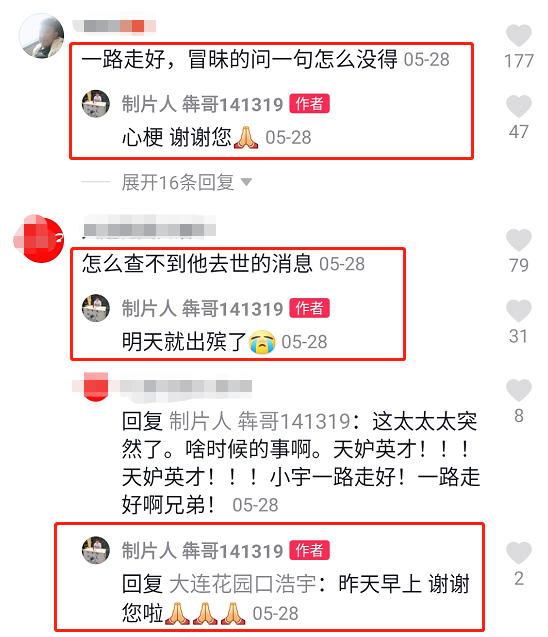
Task: Open the gray 制片人 犇哥141319 mention in the reply
Action: pyautogui.click(x=260, y=421)
